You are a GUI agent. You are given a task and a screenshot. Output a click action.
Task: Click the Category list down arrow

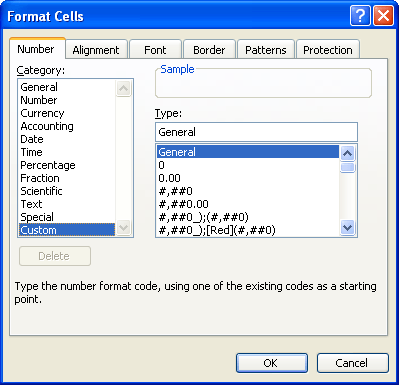click(123, 228)
